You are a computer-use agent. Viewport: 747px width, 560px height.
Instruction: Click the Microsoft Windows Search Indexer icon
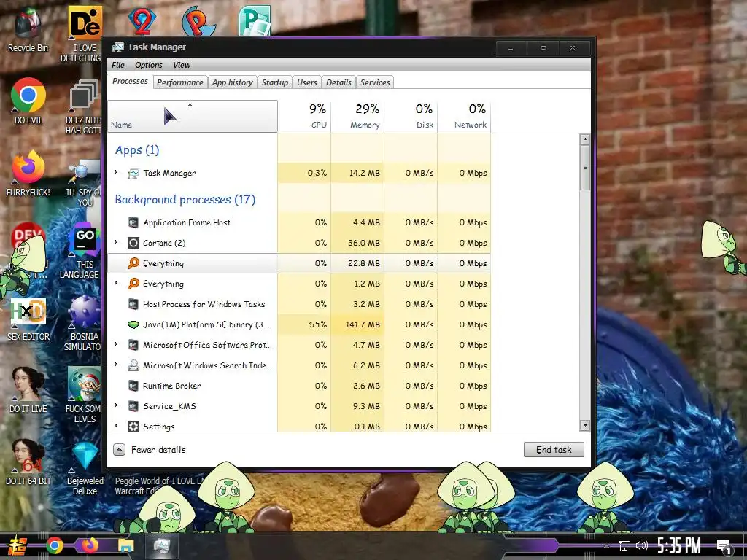(x=133, y=365)
